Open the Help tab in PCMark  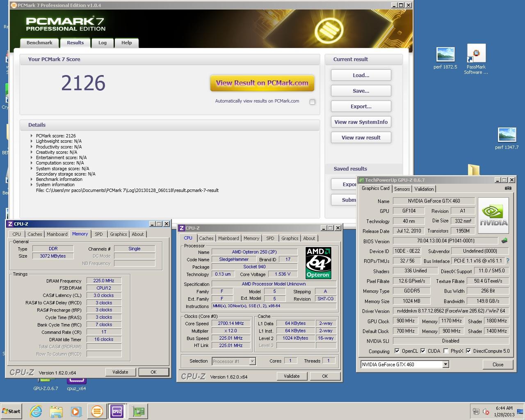[x=127, y=43]
